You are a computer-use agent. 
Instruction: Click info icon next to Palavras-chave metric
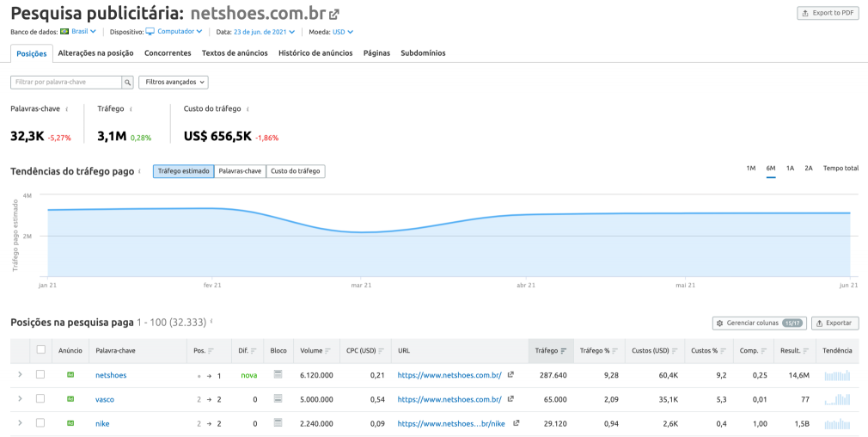tap(67, 109)
